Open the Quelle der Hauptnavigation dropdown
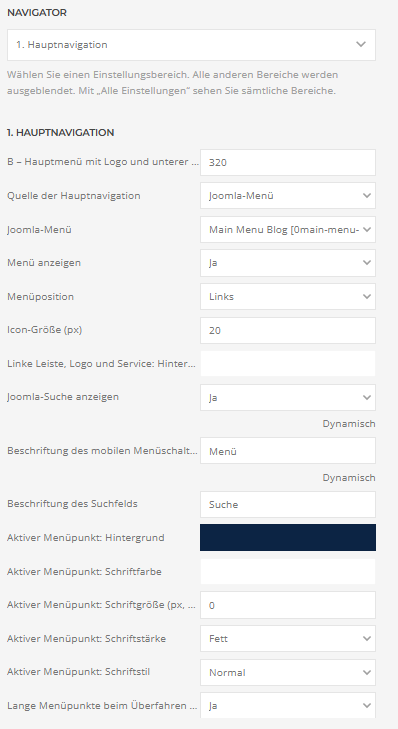The width and height of the screenshot is (398, 729). click(x=288, y=196)
